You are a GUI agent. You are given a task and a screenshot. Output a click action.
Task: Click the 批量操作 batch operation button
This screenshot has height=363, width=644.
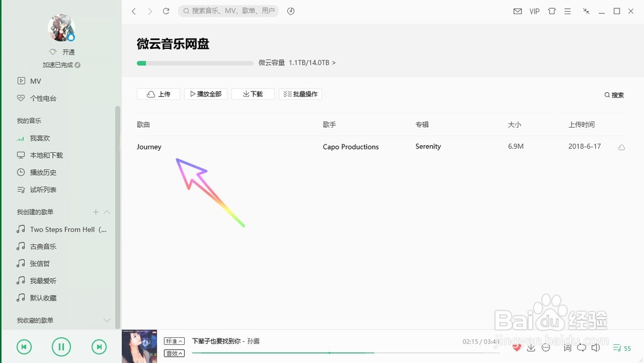(300, 94)
